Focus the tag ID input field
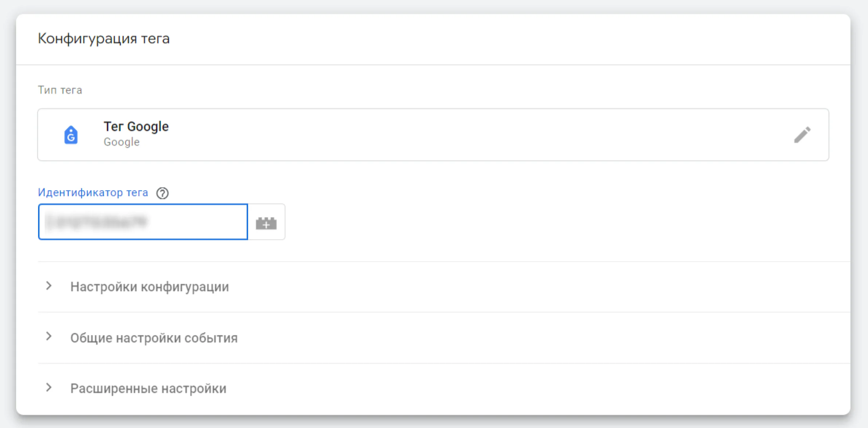 143,222
